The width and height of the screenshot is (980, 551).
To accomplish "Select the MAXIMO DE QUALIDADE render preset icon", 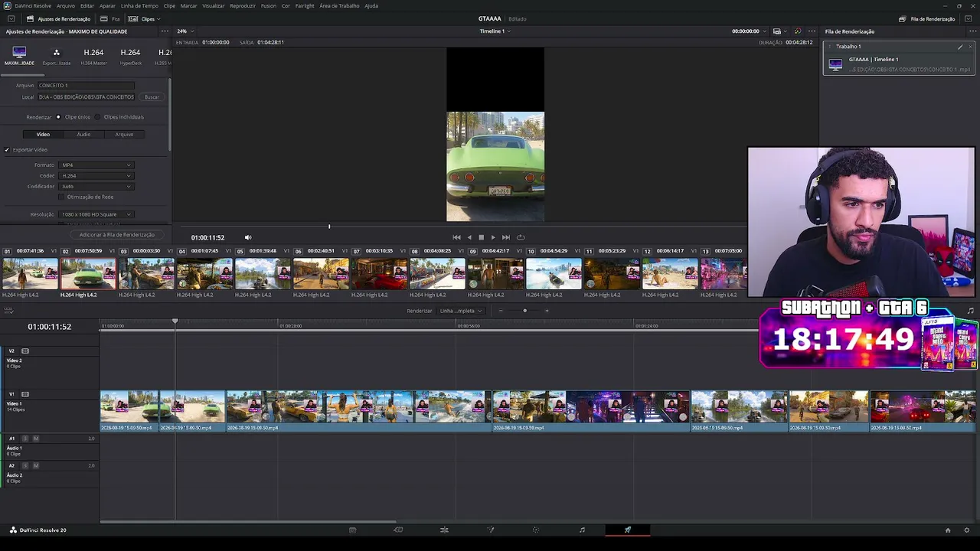I will (x=19, y=52).
